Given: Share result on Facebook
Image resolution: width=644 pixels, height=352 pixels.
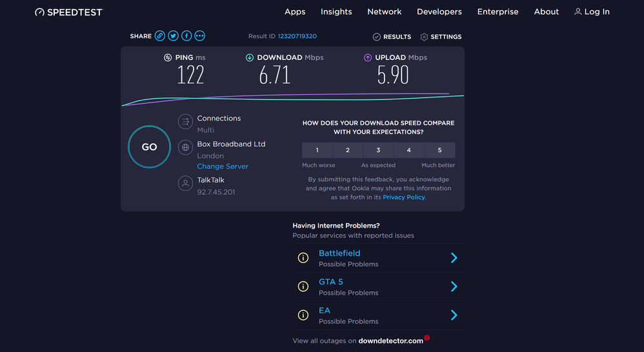Looking at the screenshot, I should click(186, 36).
